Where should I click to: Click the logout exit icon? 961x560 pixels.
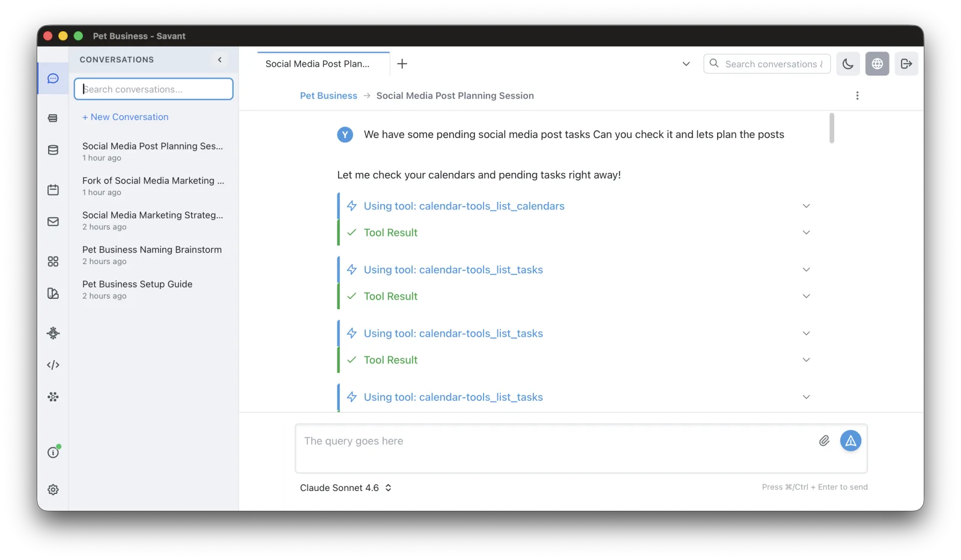point(906,64)
